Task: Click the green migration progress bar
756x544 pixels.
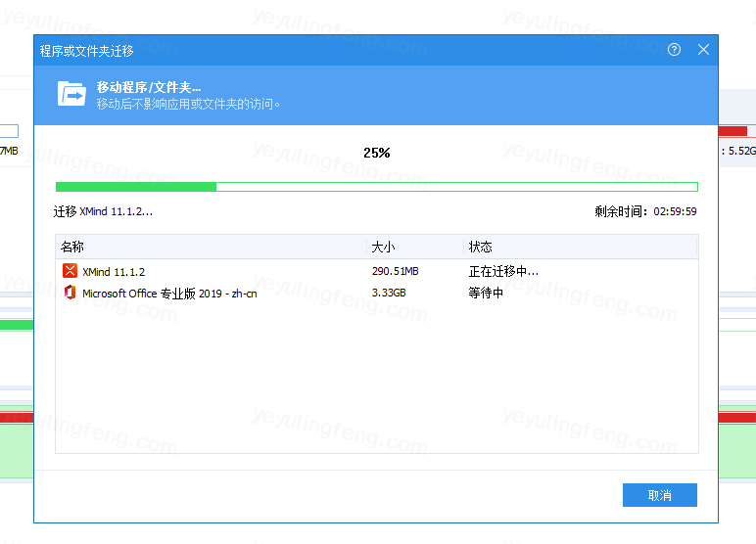Action: click(x=377, y=187)
